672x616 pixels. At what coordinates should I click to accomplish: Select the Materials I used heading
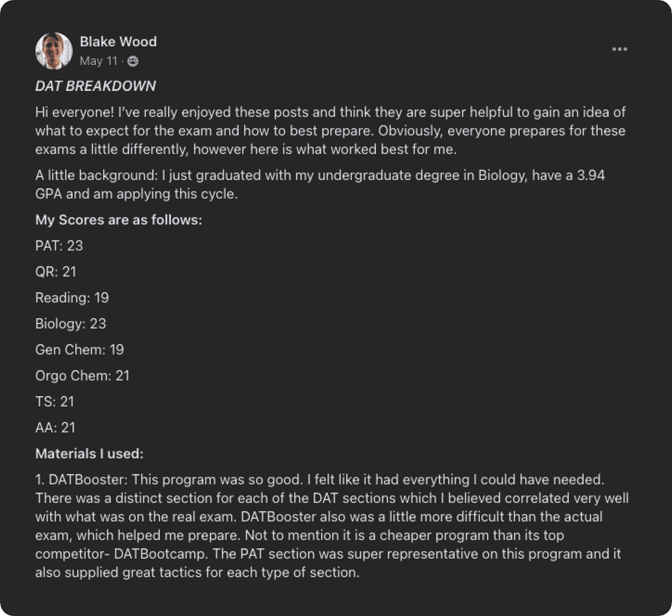(x=90, y=453)
